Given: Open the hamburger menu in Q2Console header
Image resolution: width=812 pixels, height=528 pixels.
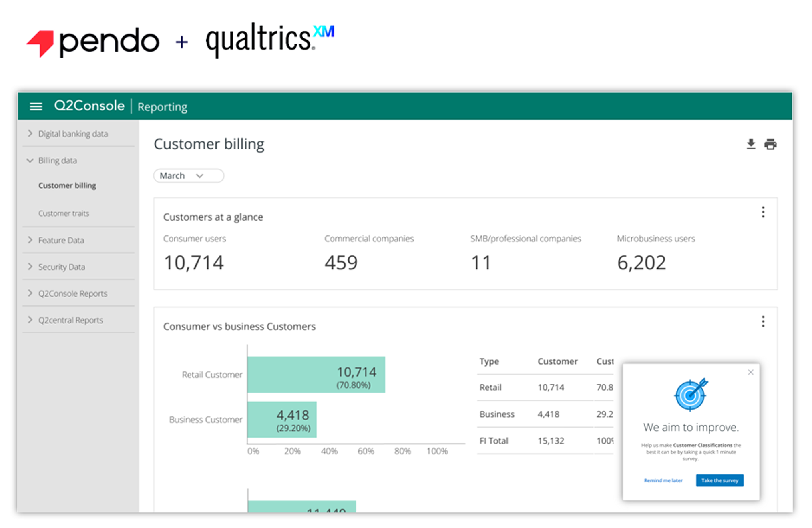Looking at the screenshot, I should (36, 106).
